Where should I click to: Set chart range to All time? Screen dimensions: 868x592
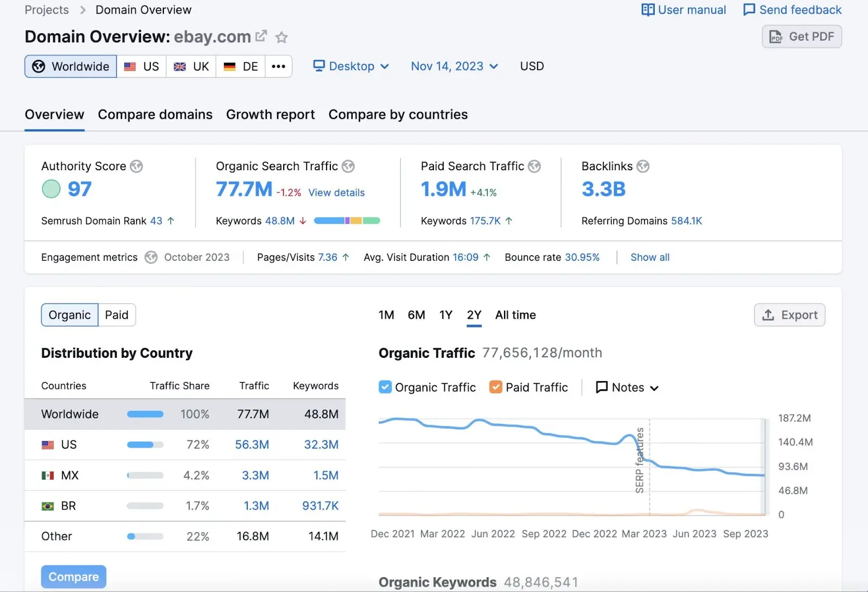pos(515,315)
